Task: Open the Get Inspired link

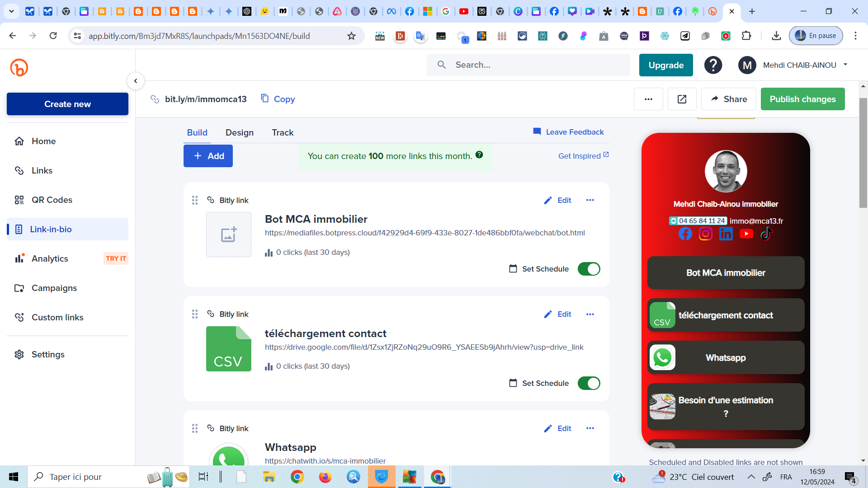Action: [583, 156]
